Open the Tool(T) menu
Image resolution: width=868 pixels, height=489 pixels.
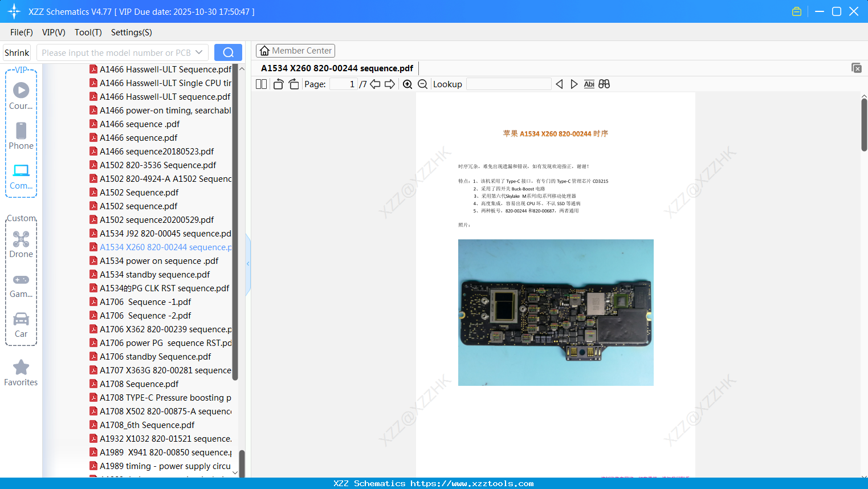click(88, 32)
